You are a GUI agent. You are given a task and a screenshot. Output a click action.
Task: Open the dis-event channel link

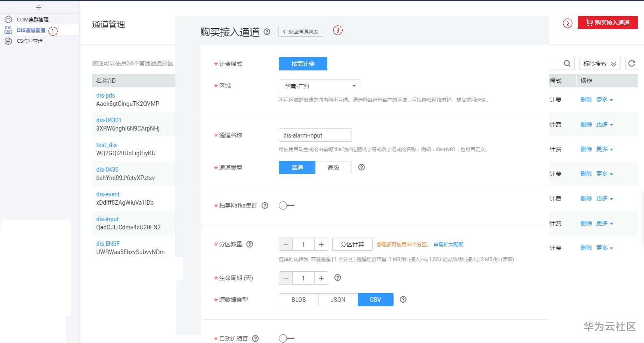click(x=108, y=194)
